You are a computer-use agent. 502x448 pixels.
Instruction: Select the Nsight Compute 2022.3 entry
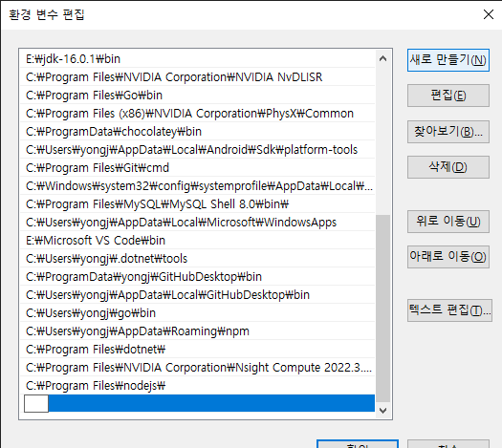click(198, 368)
